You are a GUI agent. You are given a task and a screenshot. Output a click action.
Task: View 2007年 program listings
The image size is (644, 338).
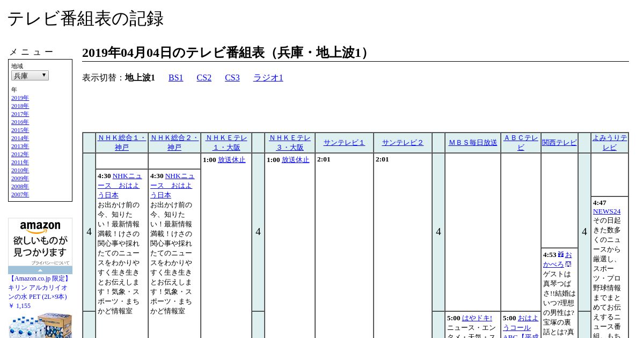tap(20, 194)
